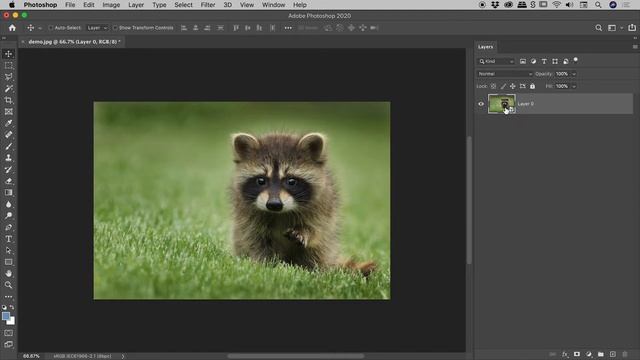
Task: Toggle type layer filter
Action: 544,61
